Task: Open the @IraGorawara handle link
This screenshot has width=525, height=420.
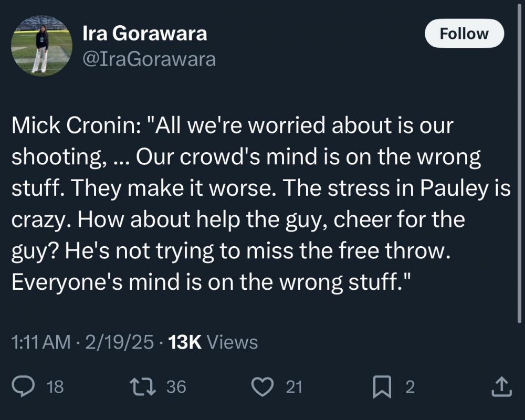Action: [149, 59]
